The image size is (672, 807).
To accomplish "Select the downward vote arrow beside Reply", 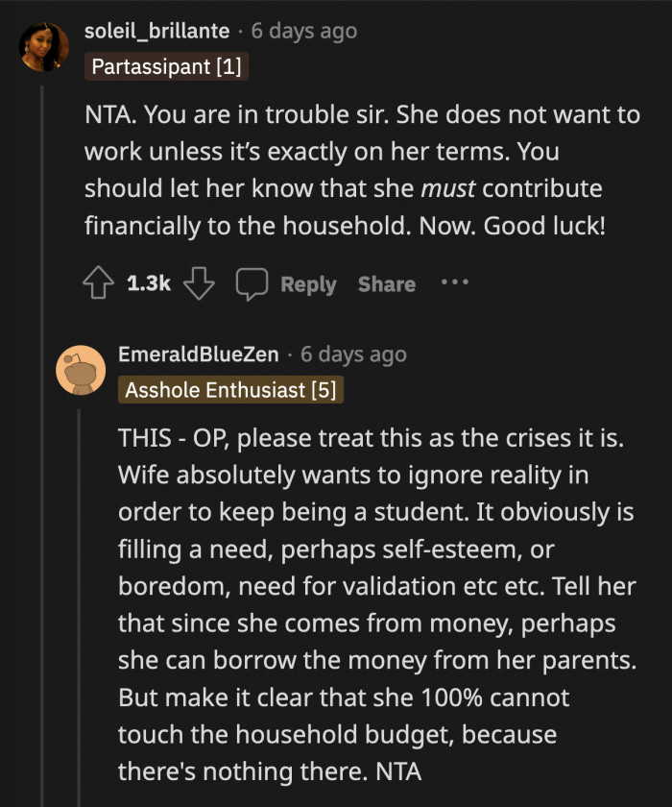I will (199, 282).
